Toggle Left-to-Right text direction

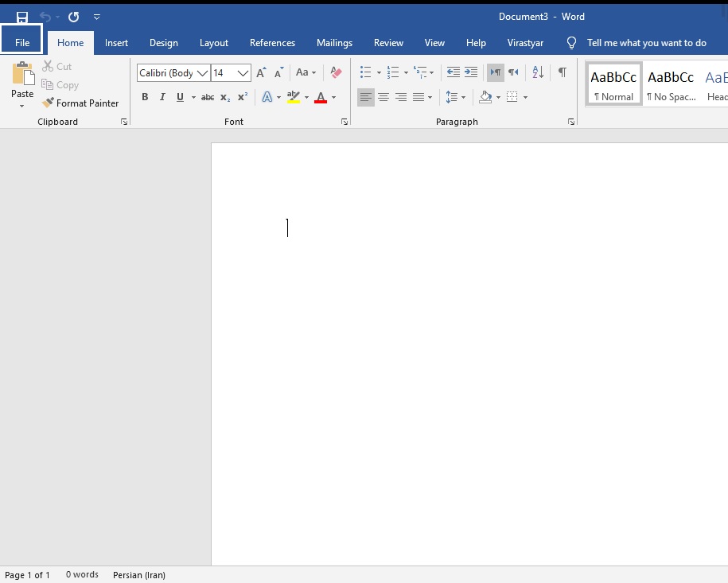pos(496,72)
